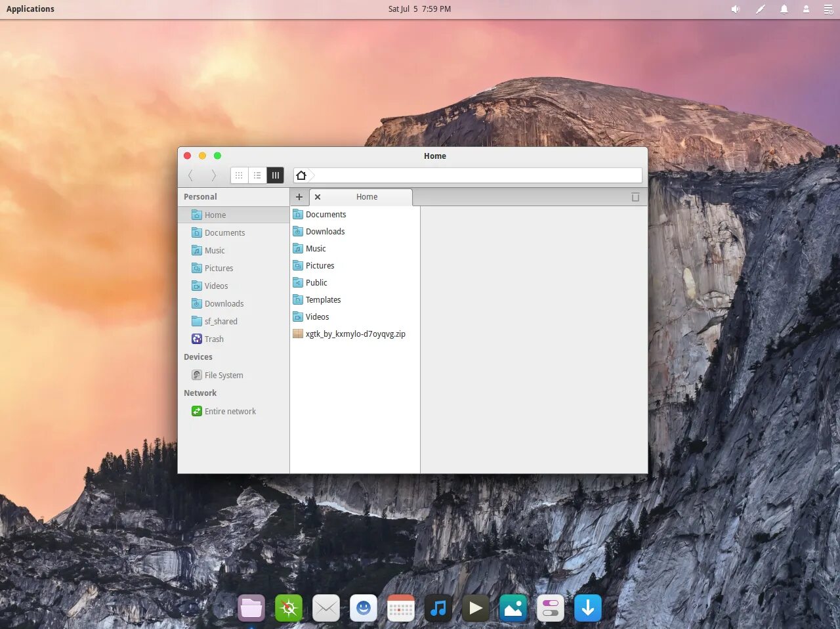Screen dimensions: 840x629
Task: Launch the music player from dock
Action: [x=438, y=608]
